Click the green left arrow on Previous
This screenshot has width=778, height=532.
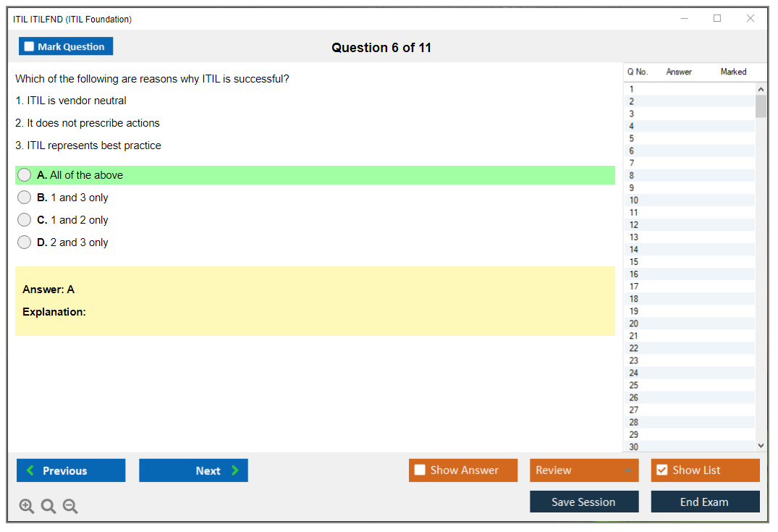click(30, 470)
